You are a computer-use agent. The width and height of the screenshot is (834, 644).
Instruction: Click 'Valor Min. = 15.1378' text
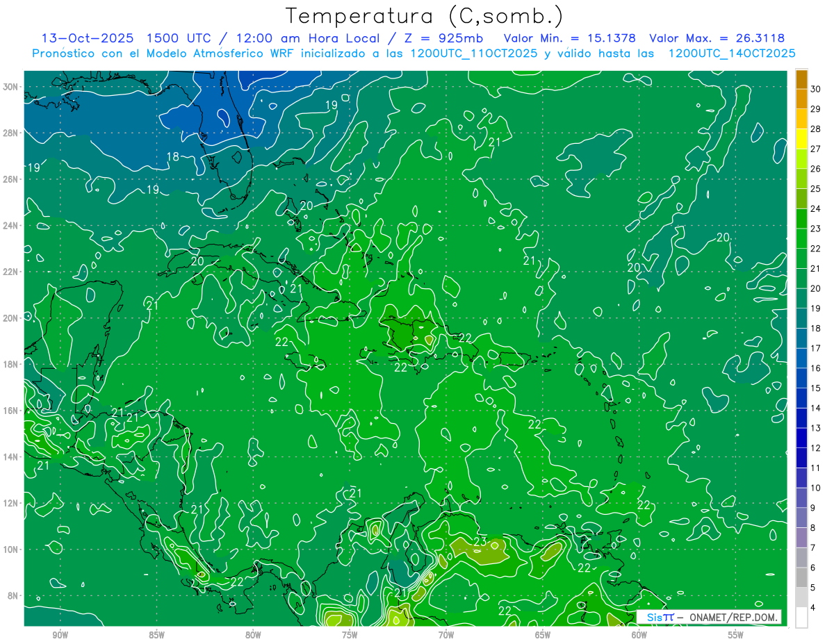(570, 38)
